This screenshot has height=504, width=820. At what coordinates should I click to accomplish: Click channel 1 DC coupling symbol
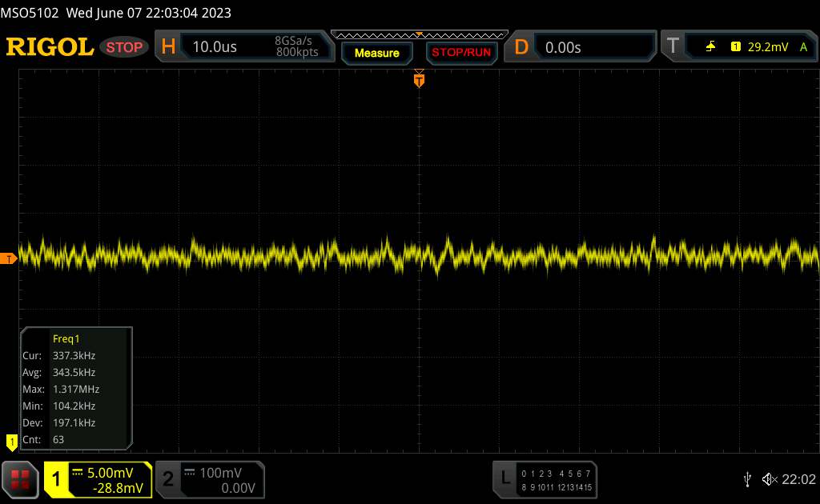[78, 472]
